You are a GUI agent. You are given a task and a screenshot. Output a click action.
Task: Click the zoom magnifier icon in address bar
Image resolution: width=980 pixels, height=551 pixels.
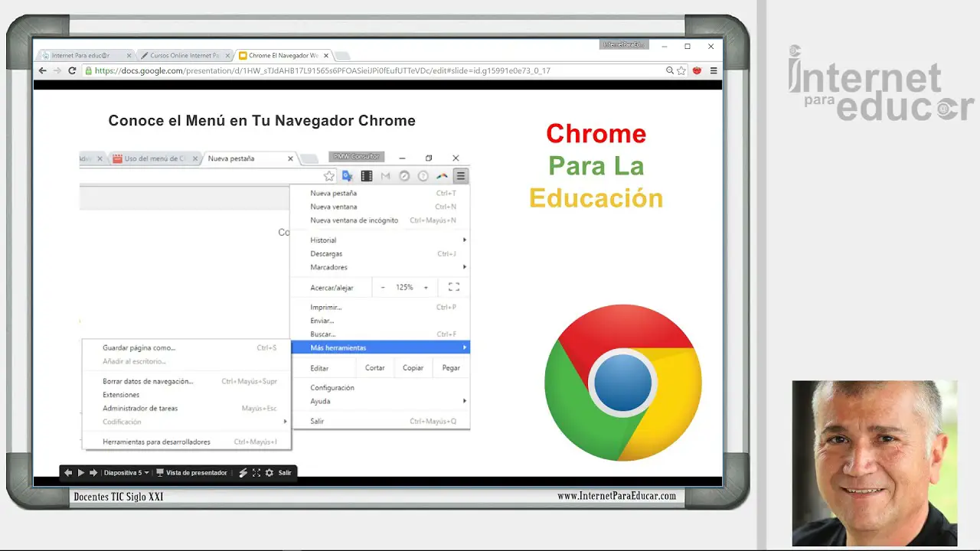coord(670,70)
